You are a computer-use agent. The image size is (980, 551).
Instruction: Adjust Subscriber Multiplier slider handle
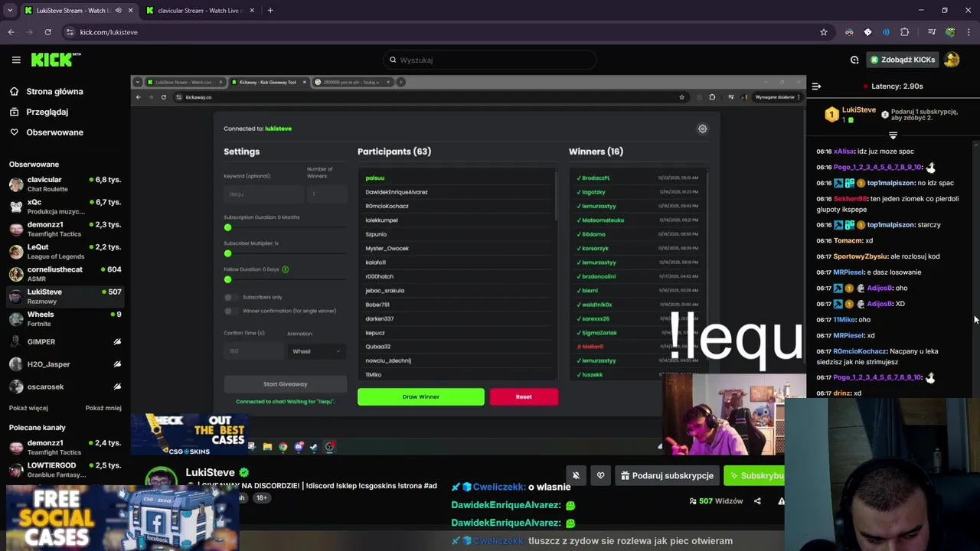(x=227, y=253)
